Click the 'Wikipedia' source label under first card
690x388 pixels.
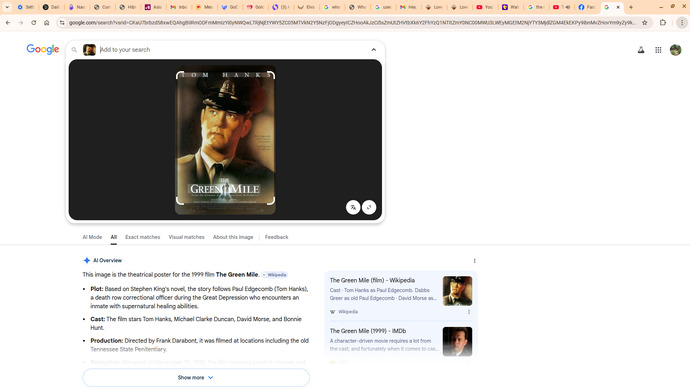pyautogui.click(x=348, y=312)
